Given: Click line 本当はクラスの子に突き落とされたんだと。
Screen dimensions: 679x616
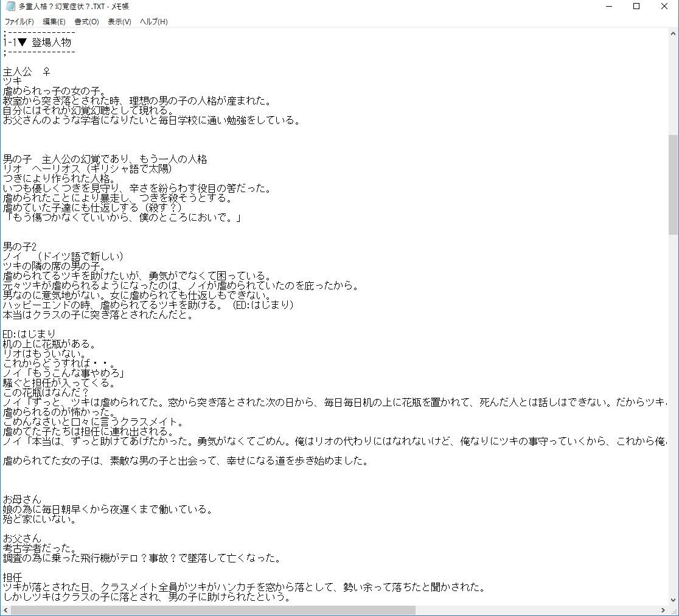Looking at the screenshot, I should tap(99, 315).
